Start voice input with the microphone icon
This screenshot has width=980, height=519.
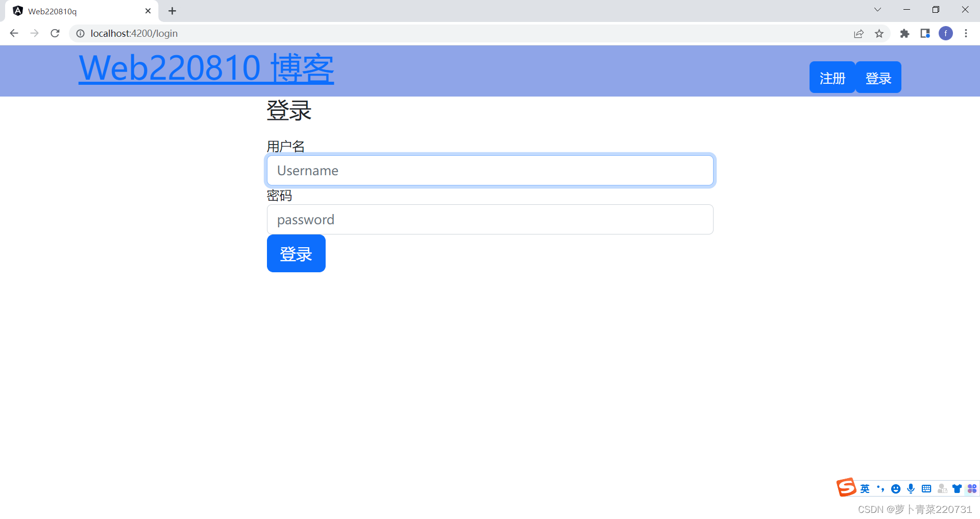[911, 489]
